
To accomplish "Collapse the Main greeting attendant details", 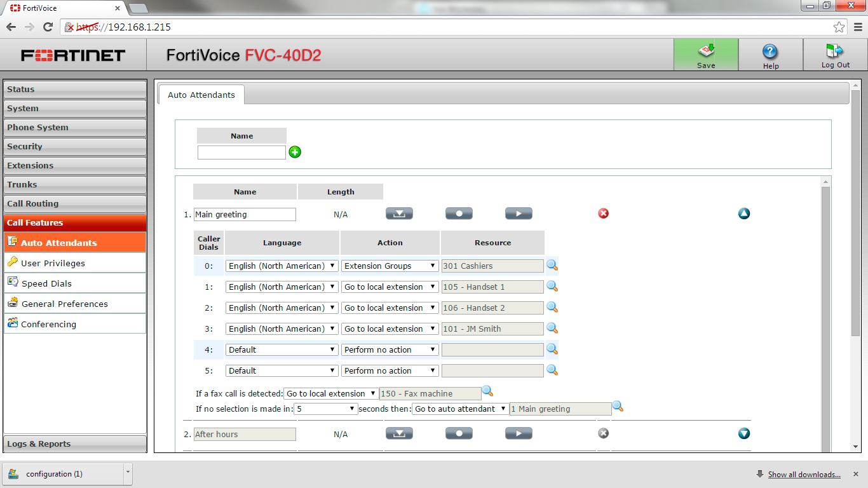I will (x=744, y=213).
